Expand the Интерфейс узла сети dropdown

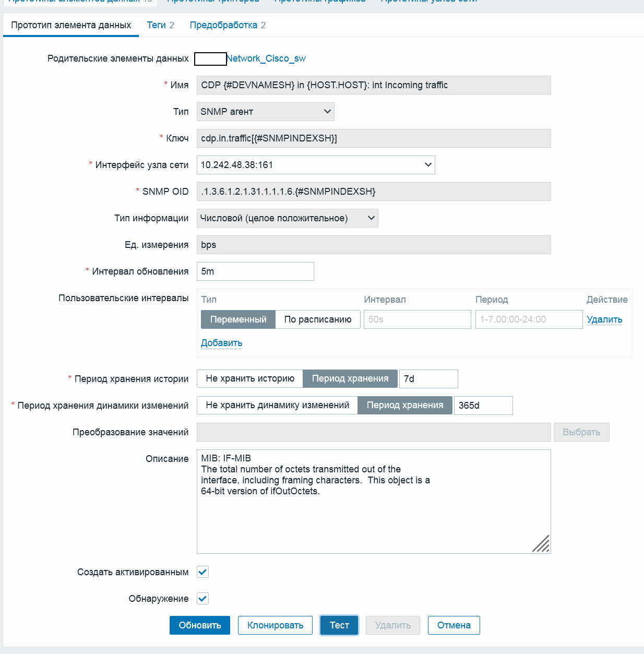click(x=315, y=164)
